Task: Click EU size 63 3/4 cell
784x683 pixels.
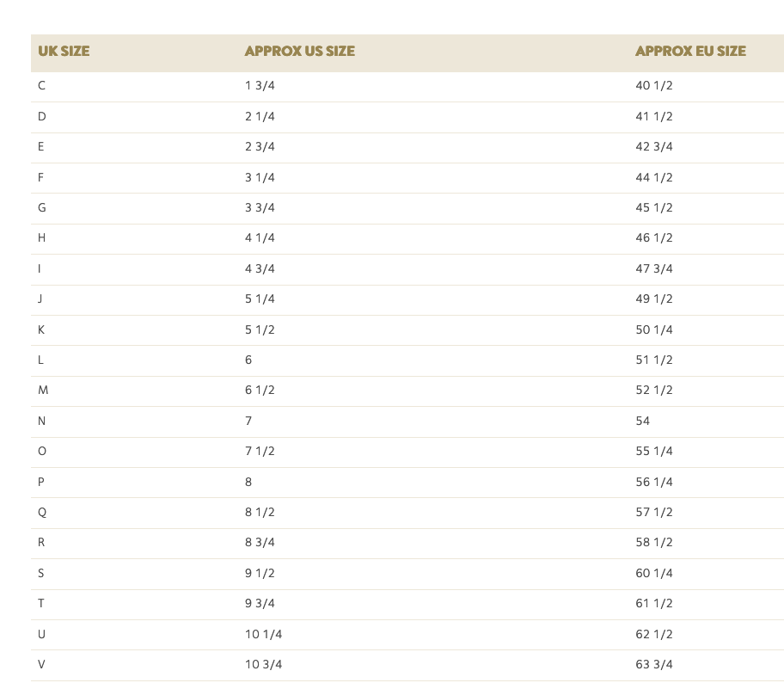Action: point(654,665)
